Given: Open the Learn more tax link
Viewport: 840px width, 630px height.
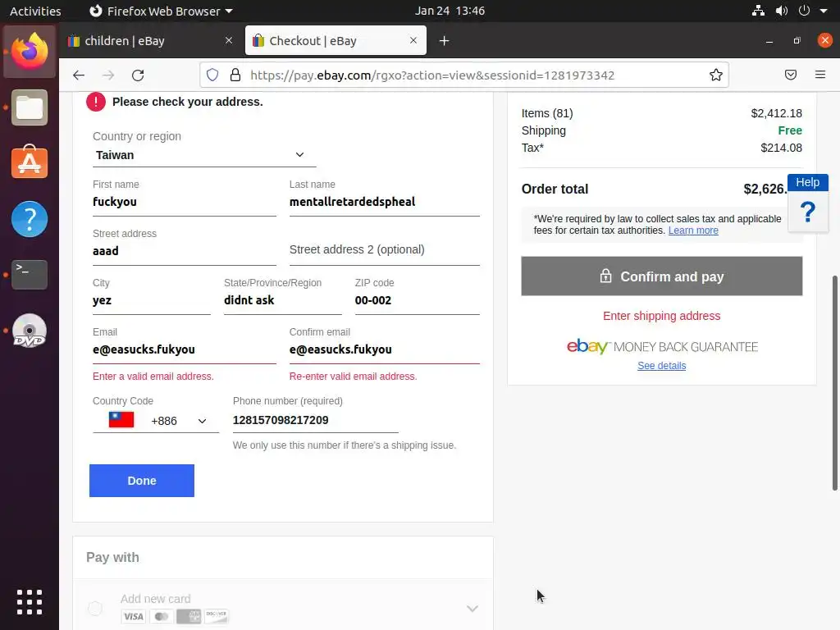Looking at the screenshot, I should tap(693, 231).
